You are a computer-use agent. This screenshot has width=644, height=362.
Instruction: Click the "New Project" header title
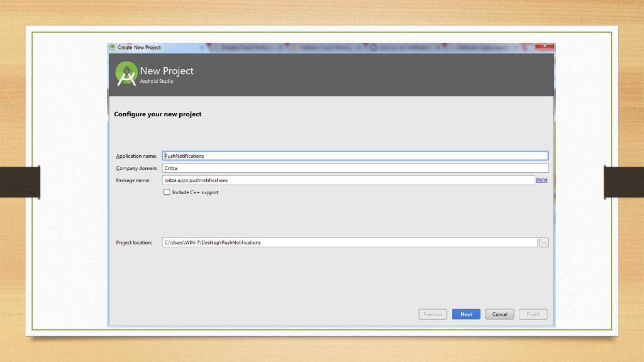(x=166, y=70)
